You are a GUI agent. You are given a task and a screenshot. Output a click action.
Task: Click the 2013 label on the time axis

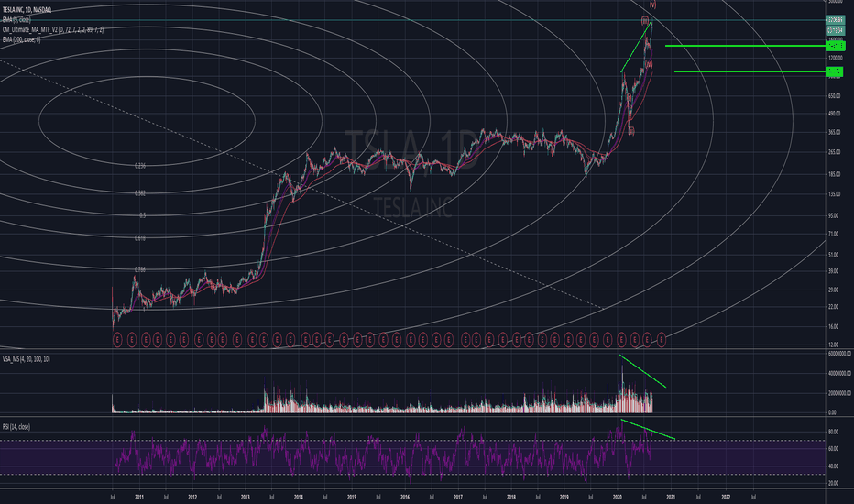[245, 497]
